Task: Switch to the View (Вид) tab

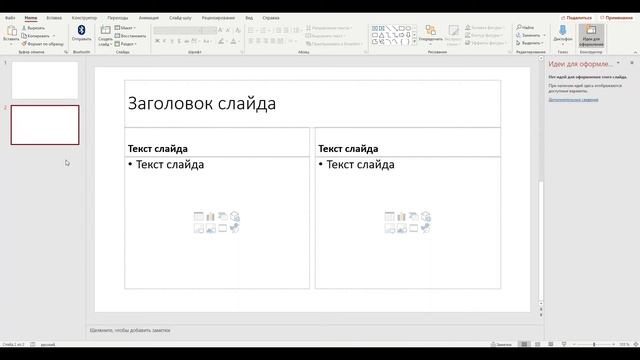Action: (x=249, y=18)
